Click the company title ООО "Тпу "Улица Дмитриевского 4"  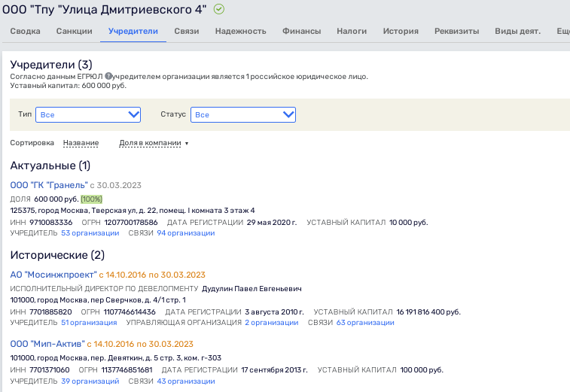tap(105, 10)
